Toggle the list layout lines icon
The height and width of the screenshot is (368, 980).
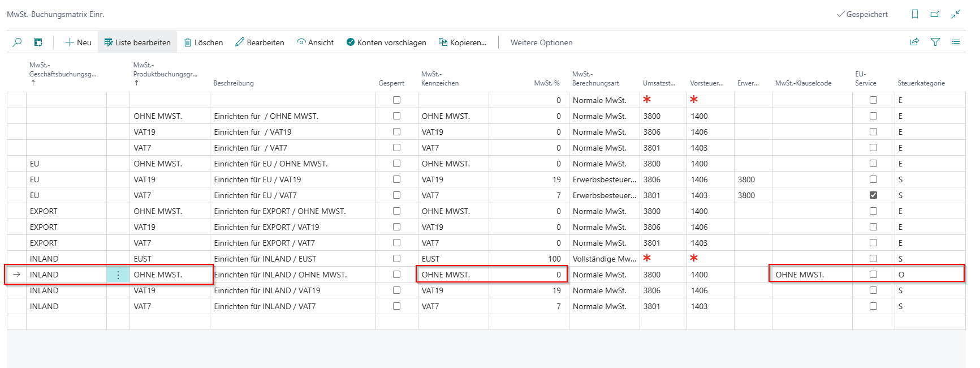956,42
